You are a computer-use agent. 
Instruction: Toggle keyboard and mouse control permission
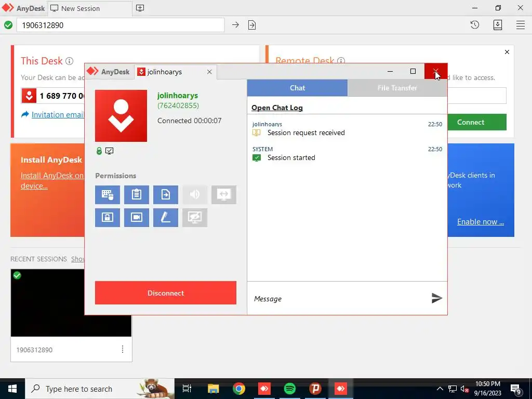[107, 195]
